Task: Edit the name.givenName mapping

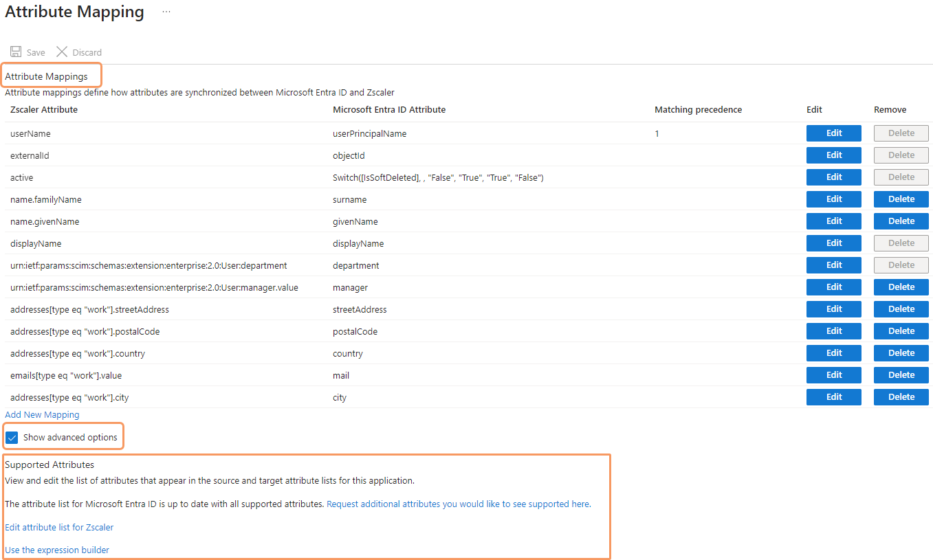Action: click(833, 221)
